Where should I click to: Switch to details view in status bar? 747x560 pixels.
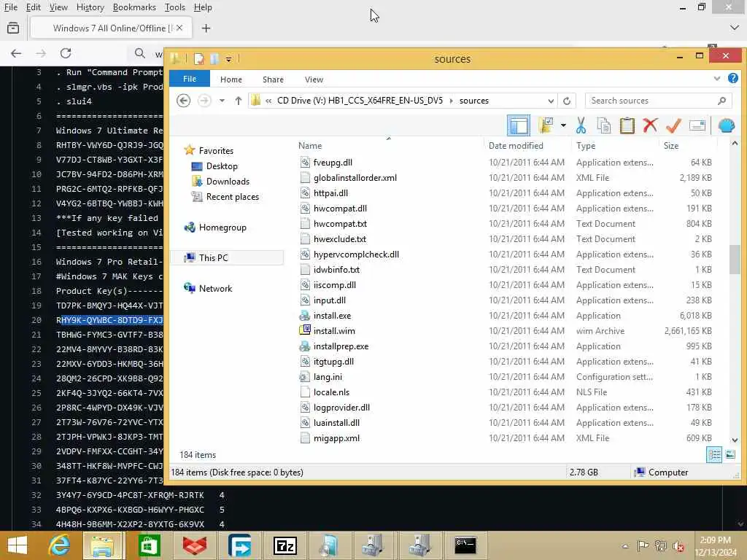point(714,455)
